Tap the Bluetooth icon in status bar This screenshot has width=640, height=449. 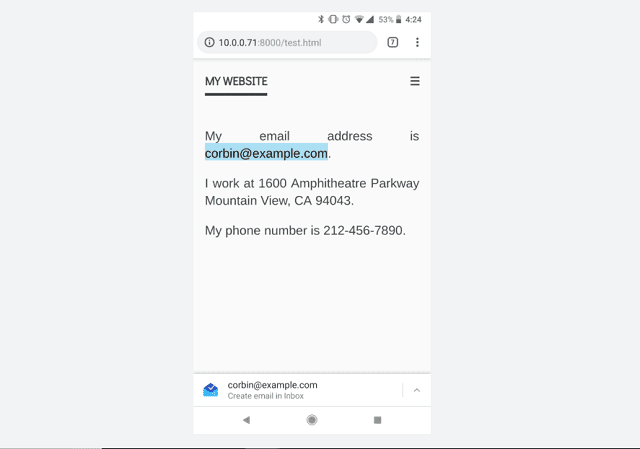(x=321, y=19)
